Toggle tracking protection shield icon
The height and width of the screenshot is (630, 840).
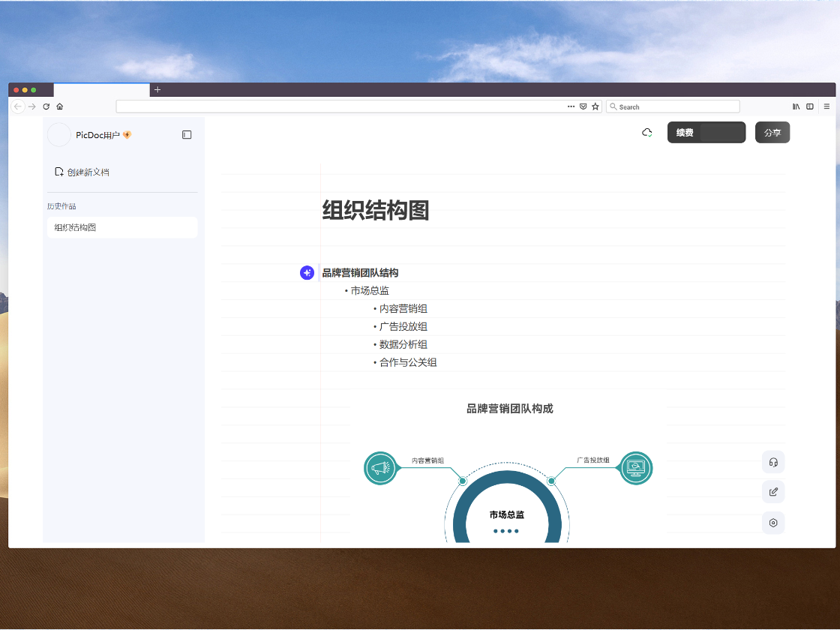[583, 106]
